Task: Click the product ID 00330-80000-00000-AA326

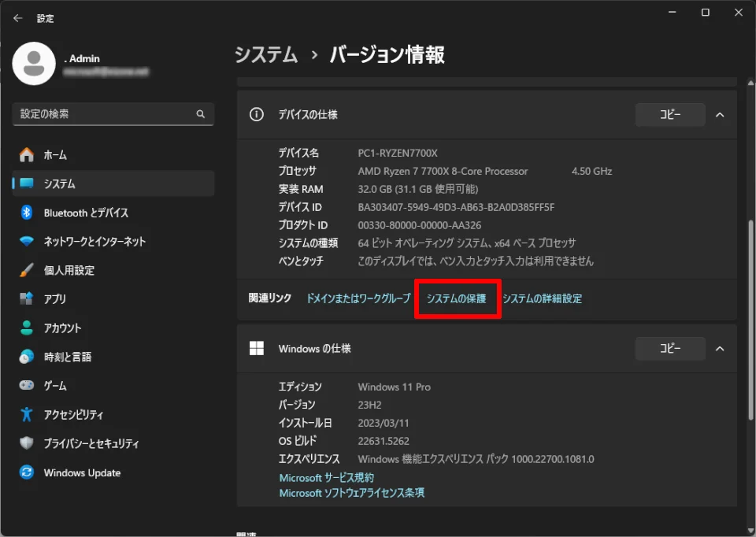Action: pos(420,225)
